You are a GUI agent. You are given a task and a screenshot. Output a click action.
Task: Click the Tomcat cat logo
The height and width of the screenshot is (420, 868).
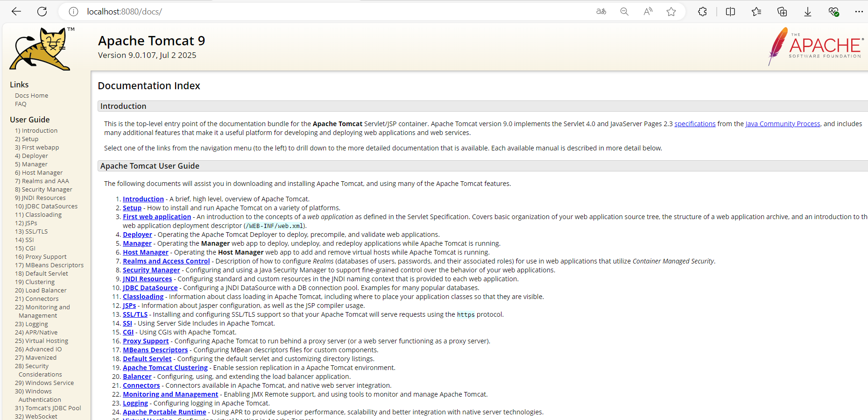[41, 49]
